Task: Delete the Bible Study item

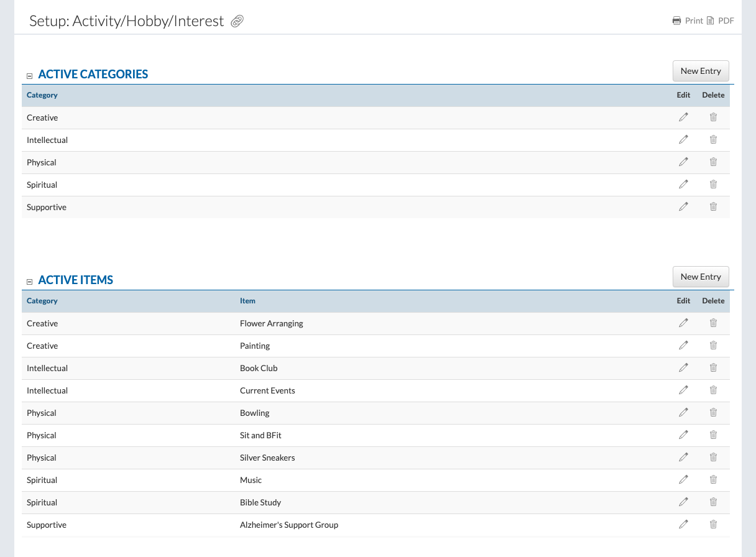Action: [x=713, y=502]
